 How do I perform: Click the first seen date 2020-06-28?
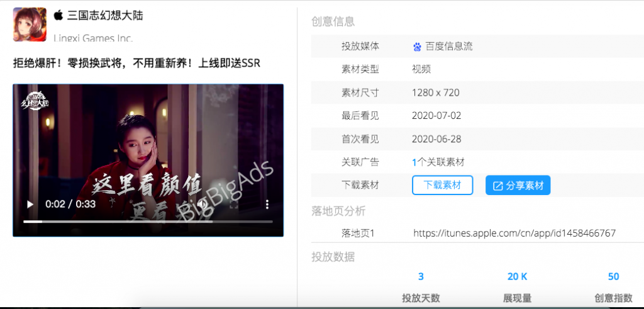[x=436, y=139]
